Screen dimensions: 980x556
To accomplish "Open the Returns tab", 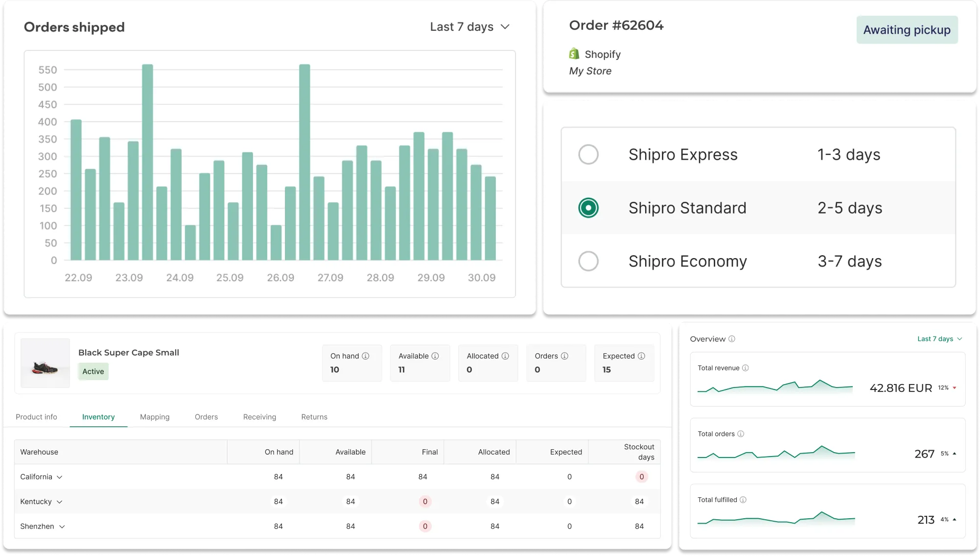I will [314, 417].
